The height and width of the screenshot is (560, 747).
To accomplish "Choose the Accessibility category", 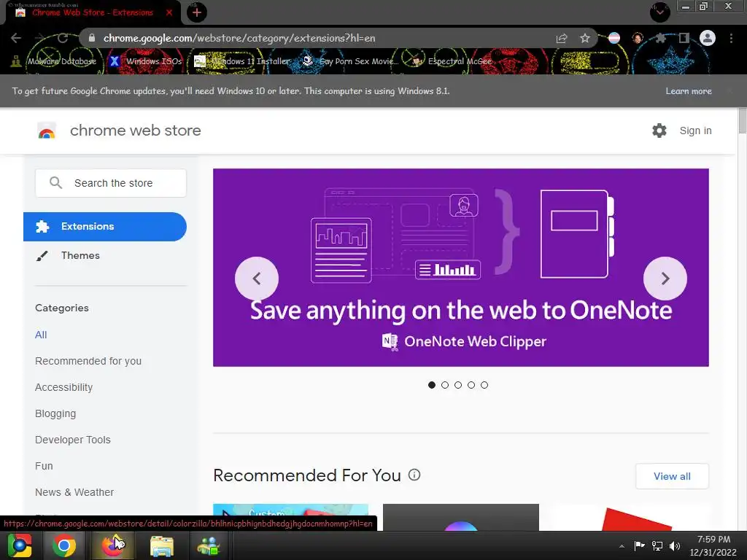I will pos(64,387).
